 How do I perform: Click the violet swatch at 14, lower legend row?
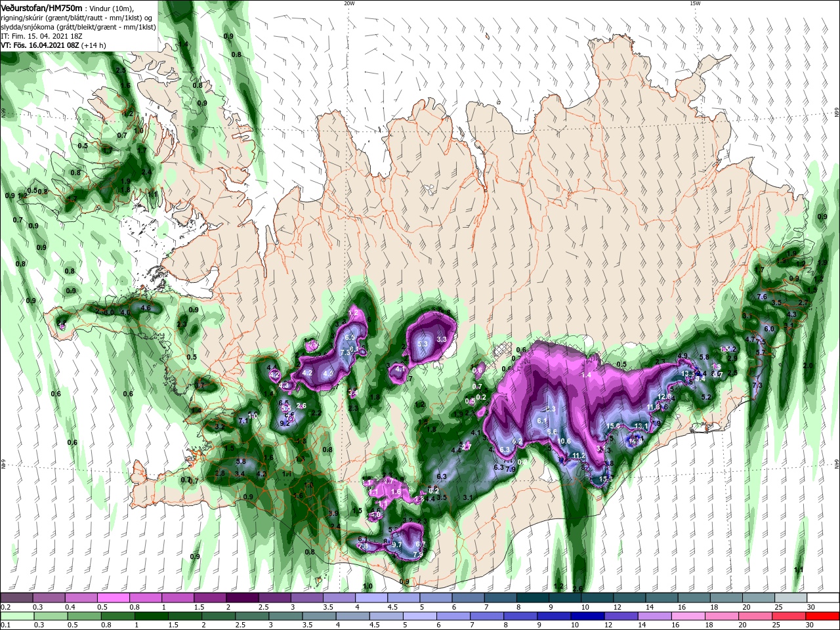pos(654,616)
